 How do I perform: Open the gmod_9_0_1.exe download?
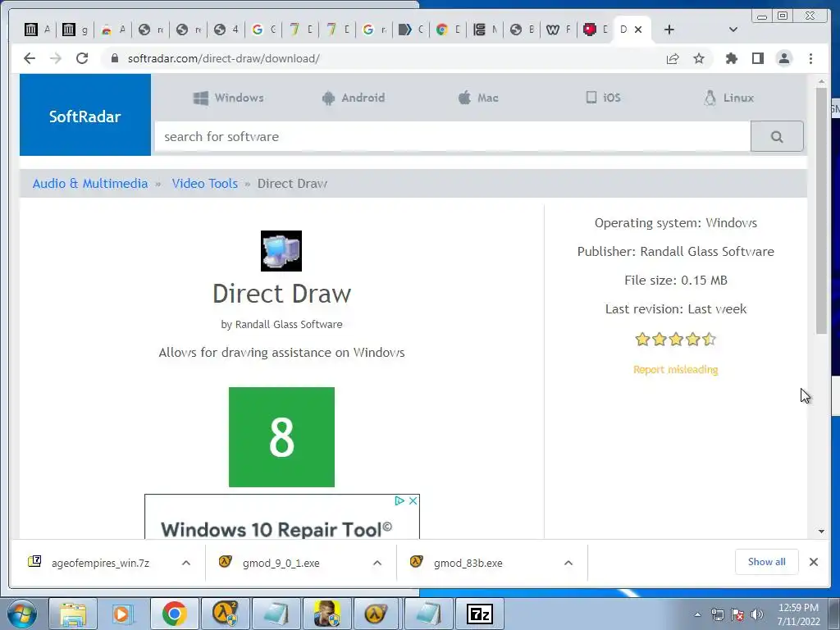pos(281,563)
